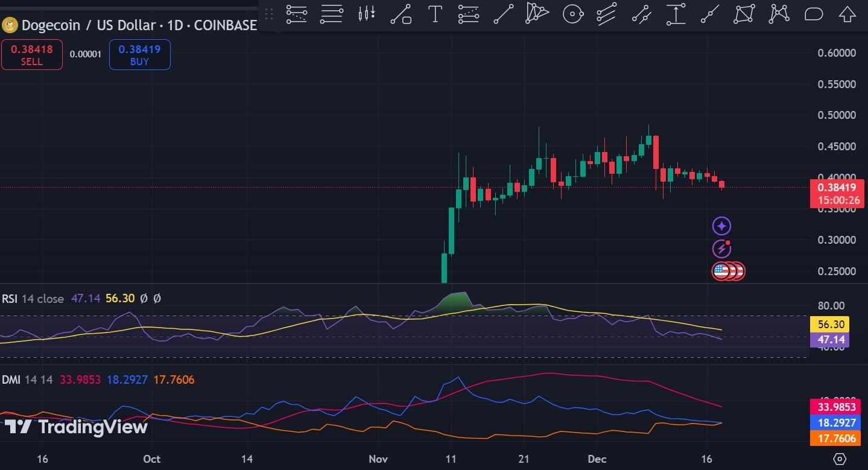Image resolution: width=868 pixels, height=470 pixels.
Task: Select the Fib retracement tool beside the drag handle
Action: [x=296, y=13]
